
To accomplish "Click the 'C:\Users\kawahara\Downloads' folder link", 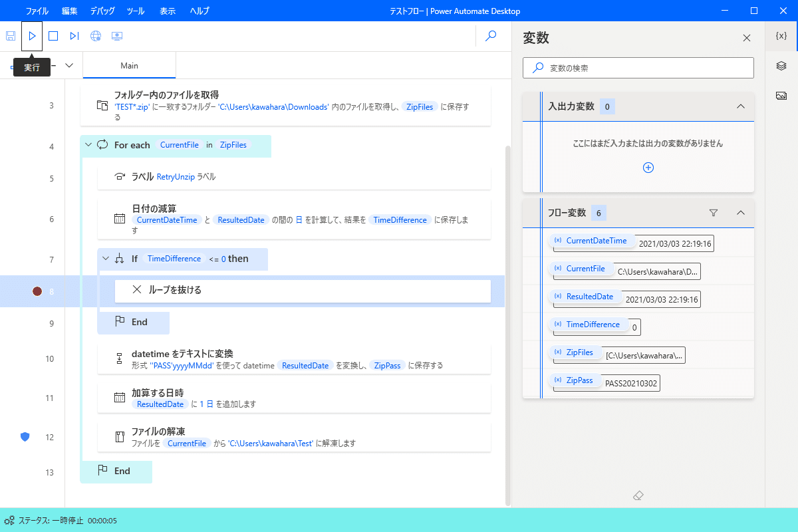I will 273,107.
